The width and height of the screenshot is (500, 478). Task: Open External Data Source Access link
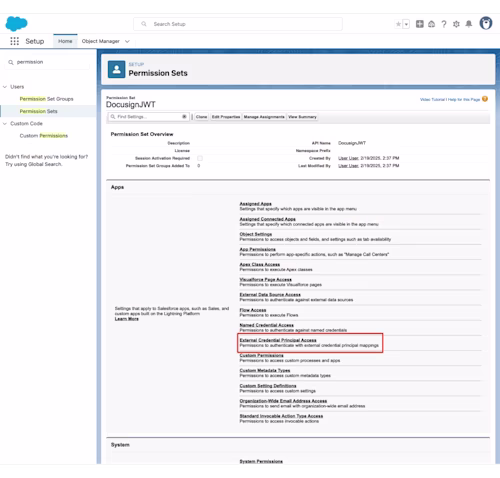270,295
